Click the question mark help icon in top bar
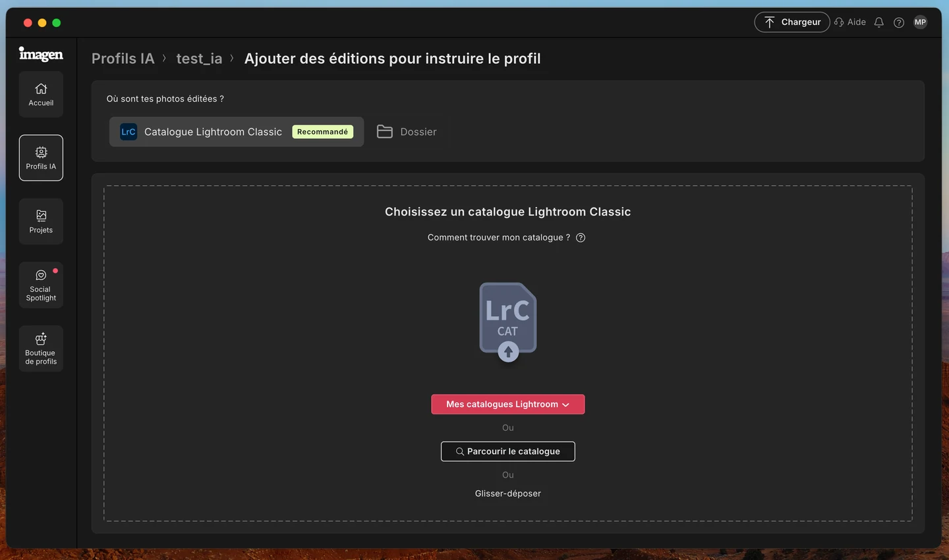The height and width of the screenshot is (560, 949). 899,22
